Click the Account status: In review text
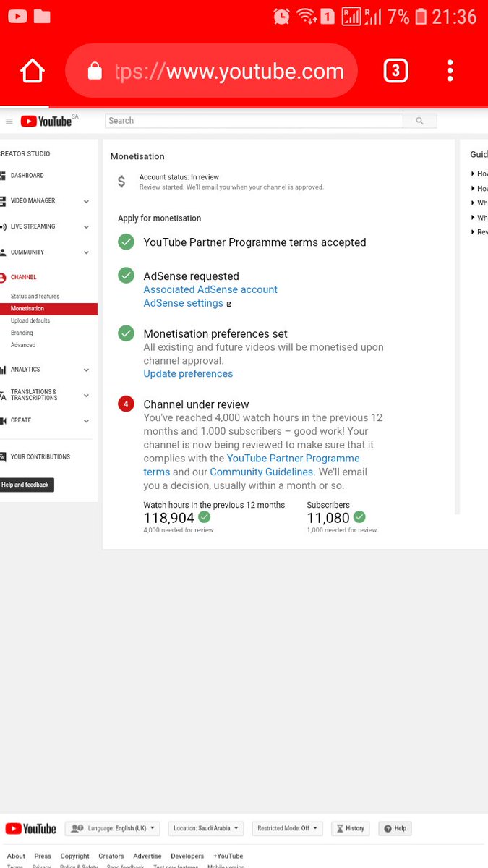Image resolution: width=488 pixels, height=868 pixels. [x=179, y=177]
